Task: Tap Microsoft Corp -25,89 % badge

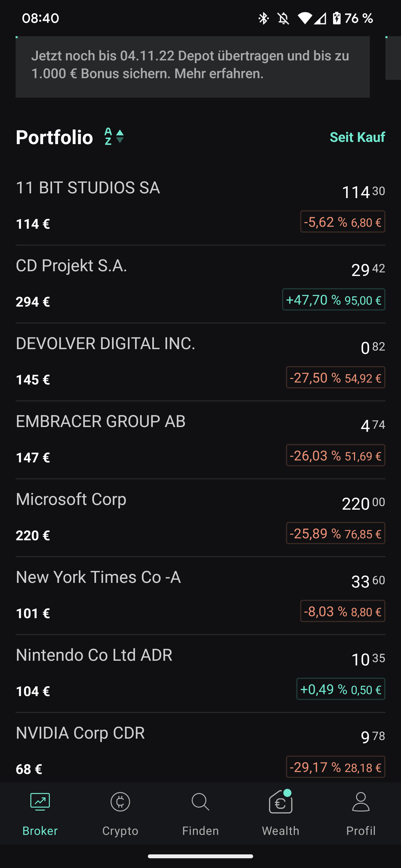Action: tap(335, 533)
